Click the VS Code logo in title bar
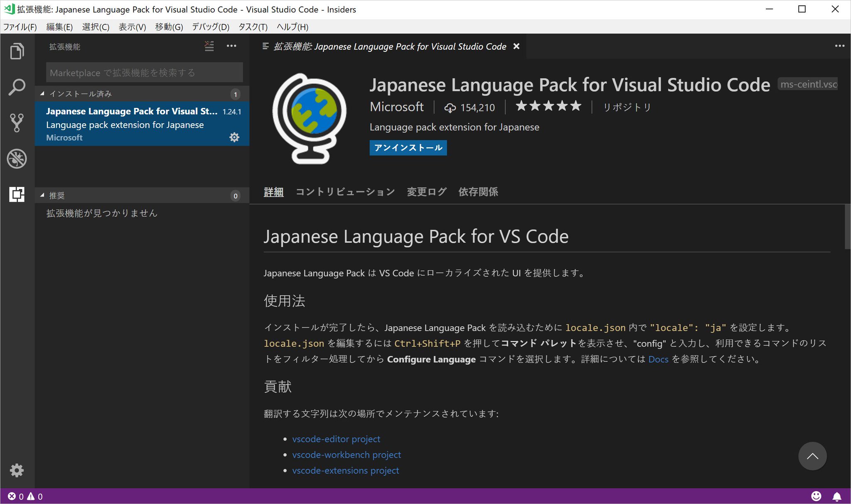Image resolution: width=851 pixels, height=504 pixels. click(9, 9)
